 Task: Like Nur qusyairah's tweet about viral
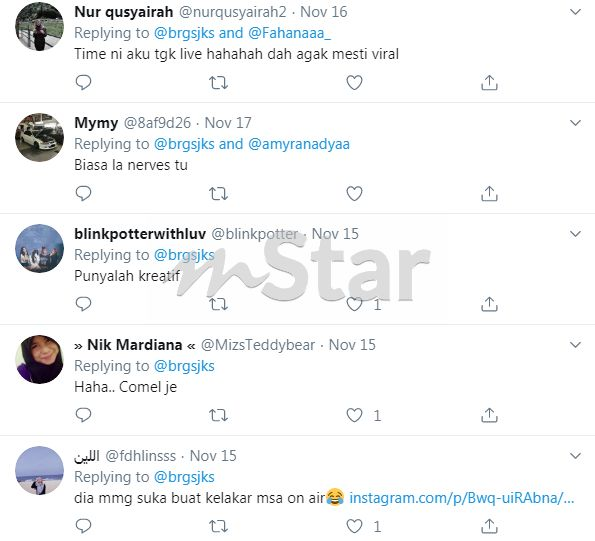(354, 82)
